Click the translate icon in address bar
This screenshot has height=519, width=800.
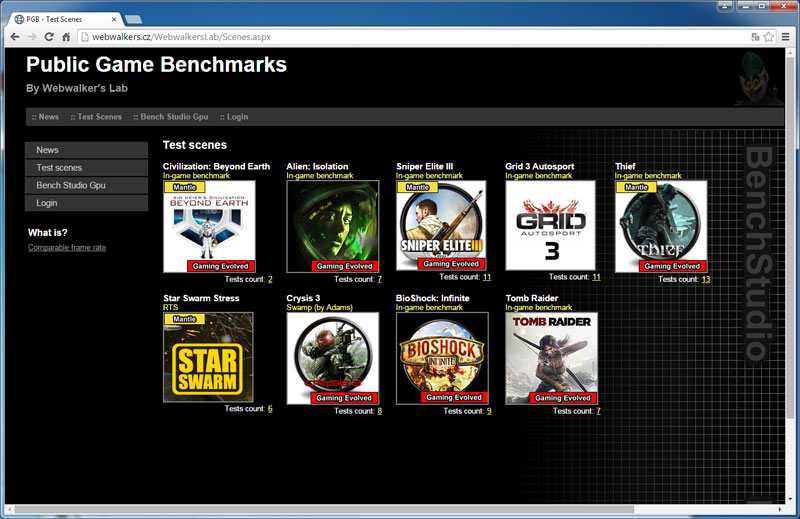coord(755,37)
